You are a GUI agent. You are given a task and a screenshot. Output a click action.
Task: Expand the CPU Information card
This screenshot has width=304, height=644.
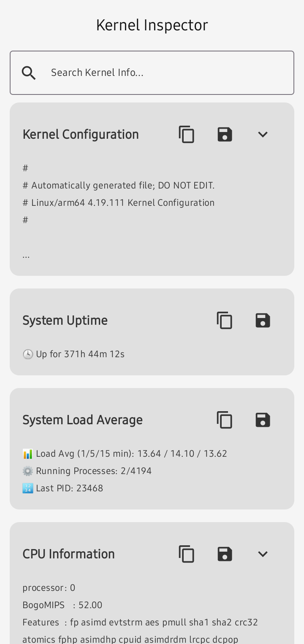[263, 554]
